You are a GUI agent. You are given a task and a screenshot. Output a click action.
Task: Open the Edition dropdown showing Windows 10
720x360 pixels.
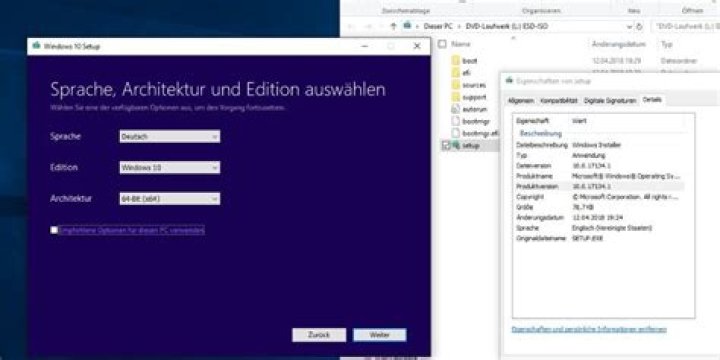click(169, 168)
